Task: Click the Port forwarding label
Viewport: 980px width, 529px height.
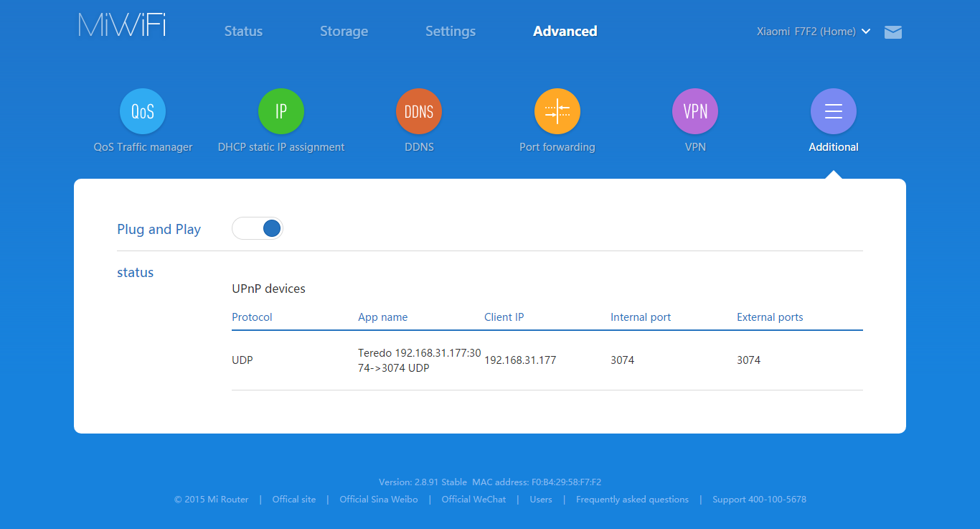Action: point(557,147)
